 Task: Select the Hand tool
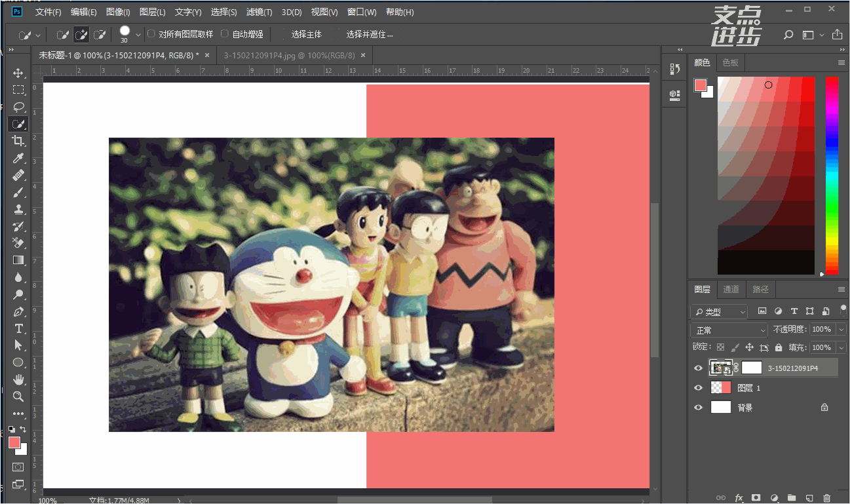[x=18, y=379]
